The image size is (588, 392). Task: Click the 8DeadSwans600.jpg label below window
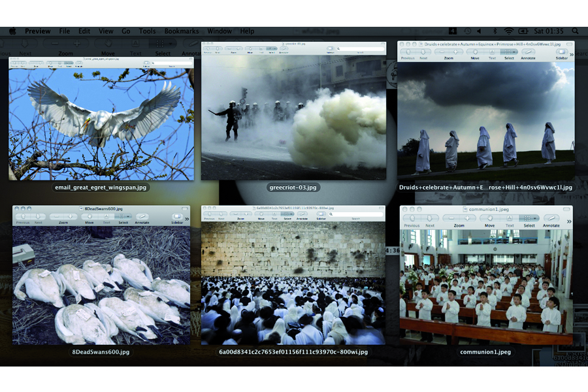101,352
